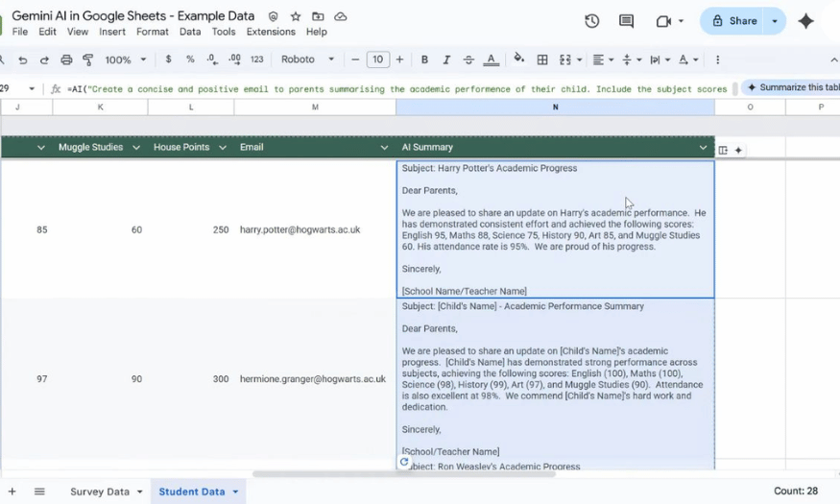
Task: Increase decimal places
Action: tap(234, 60)
